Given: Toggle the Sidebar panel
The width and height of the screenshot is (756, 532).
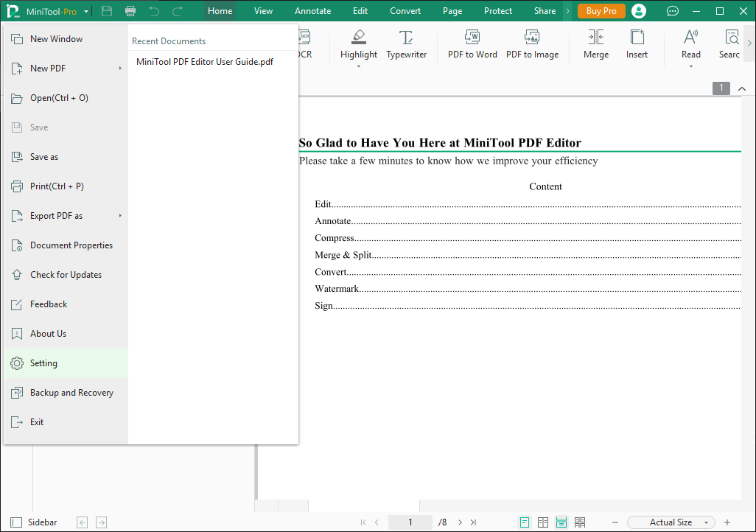Looking at the screenshot, I should click(x=34, y=522).
